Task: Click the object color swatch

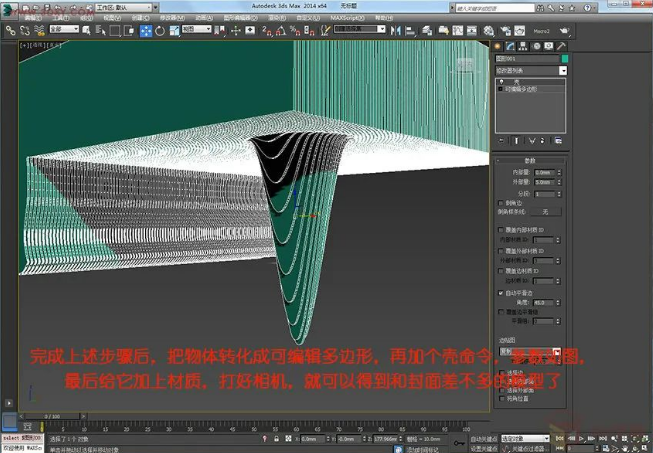Action: [x=563, y=59]
